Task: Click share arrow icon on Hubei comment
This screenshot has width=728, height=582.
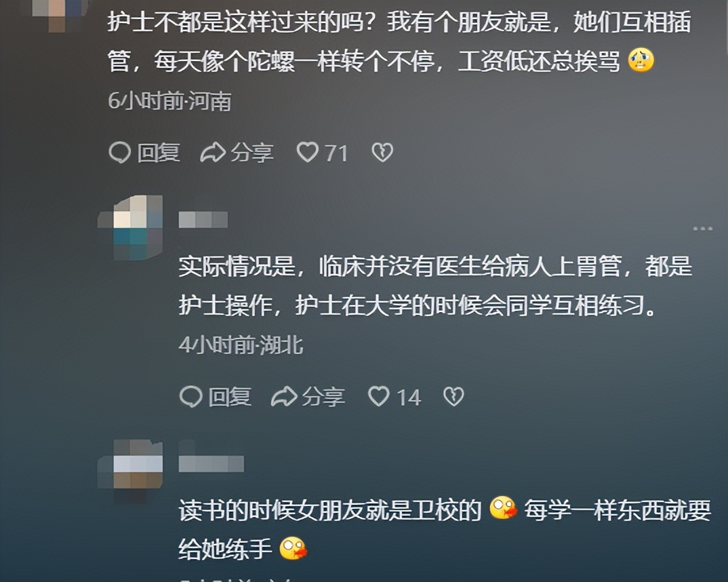Action: (284, 397)
